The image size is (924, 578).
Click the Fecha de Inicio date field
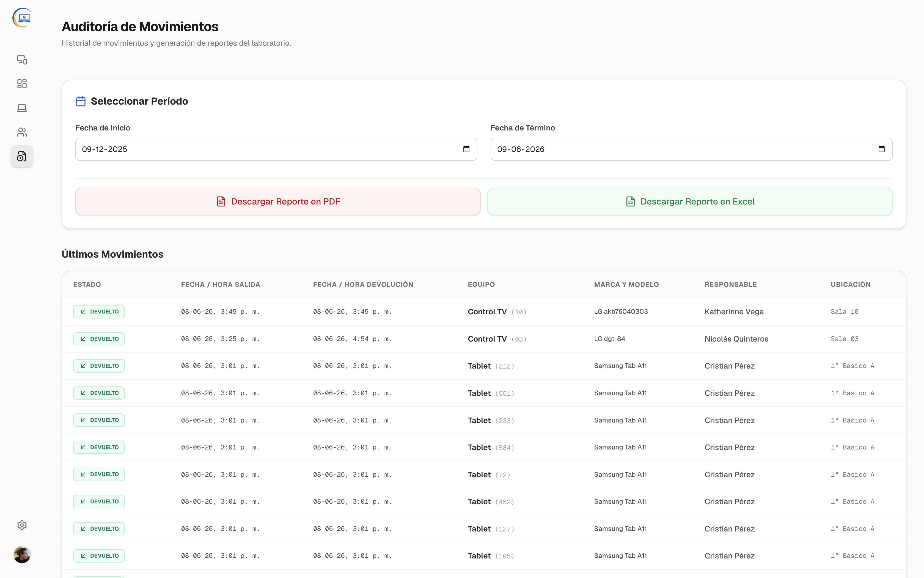[x=276, y=149]
